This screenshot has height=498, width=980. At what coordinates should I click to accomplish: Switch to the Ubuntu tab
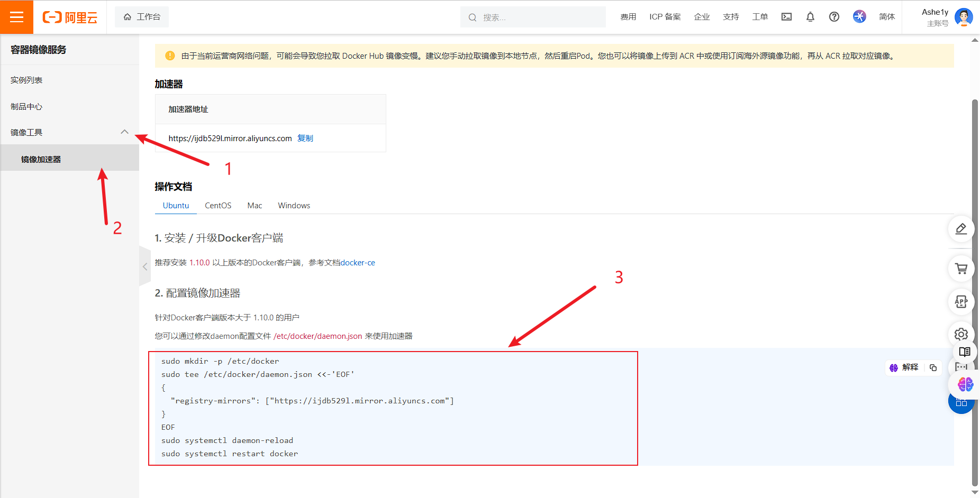176,205
